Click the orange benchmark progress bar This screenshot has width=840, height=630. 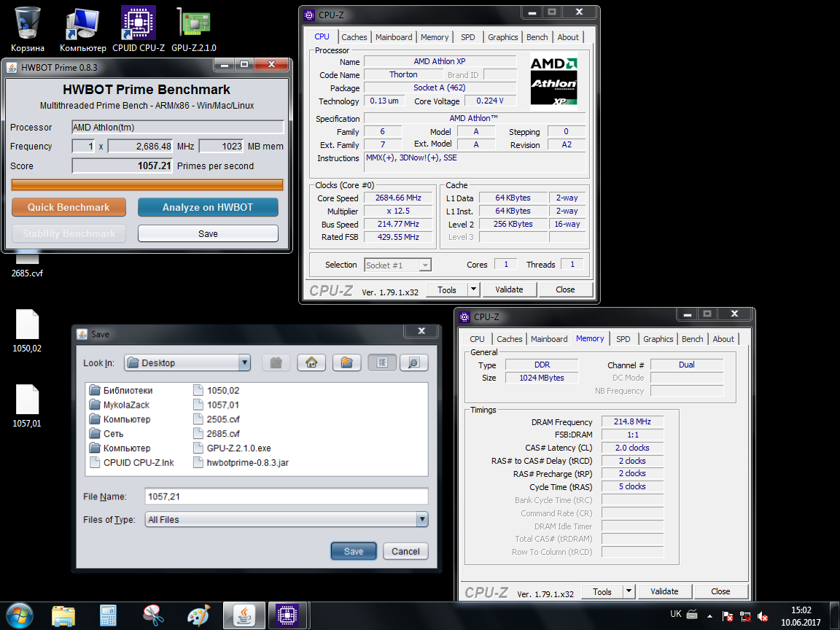click(147, 184)
